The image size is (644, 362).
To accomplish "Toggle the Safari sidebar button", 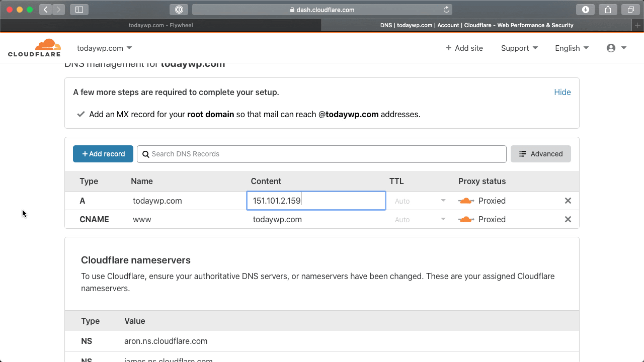I will (79, 10).
